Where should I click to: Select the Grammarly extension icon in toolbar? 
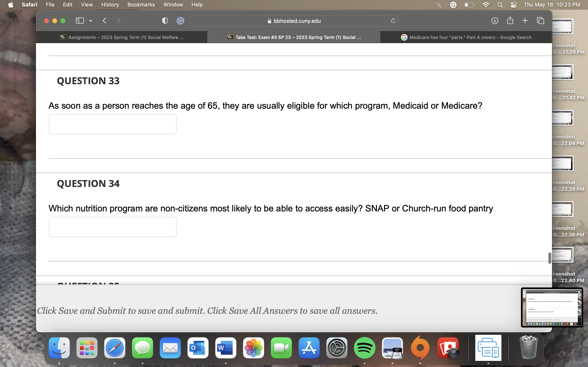coord(180,21)
